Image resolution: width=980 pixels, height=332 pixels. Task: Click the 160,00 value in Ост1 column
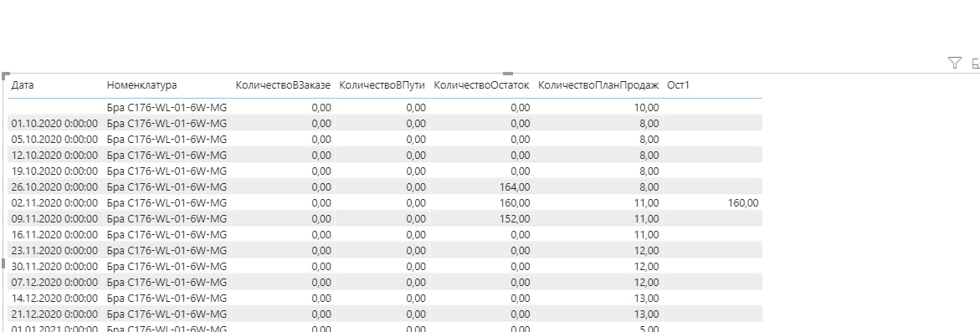tap(744, 203)
